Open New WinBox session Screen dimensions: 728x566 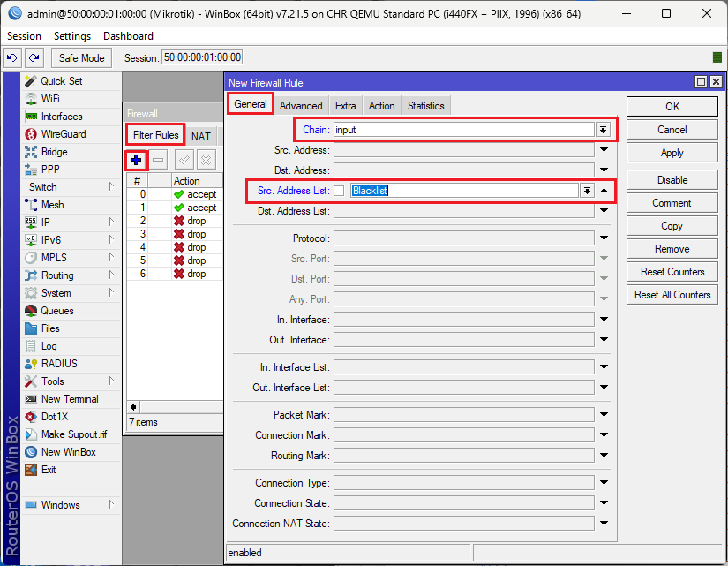(68, 452)
